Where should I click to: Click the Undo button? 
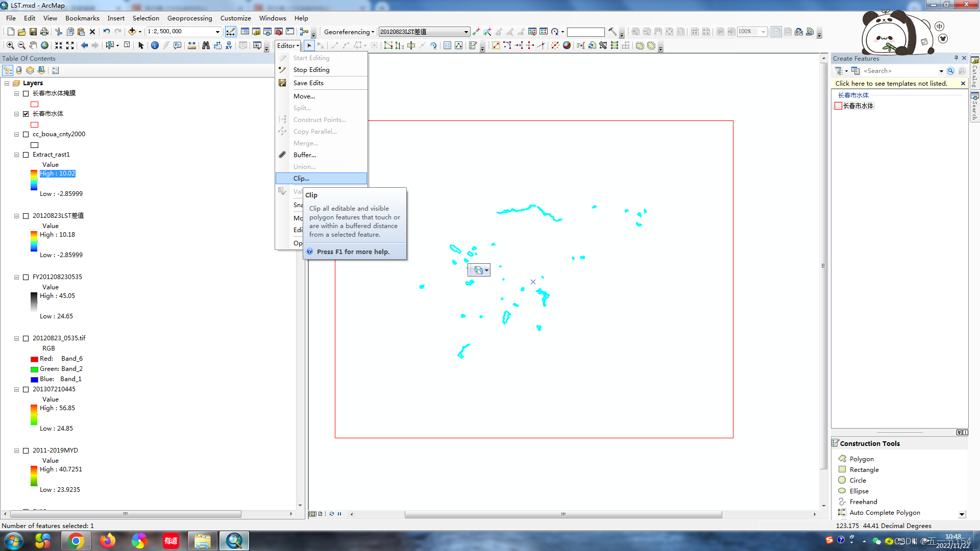(106, 32)
